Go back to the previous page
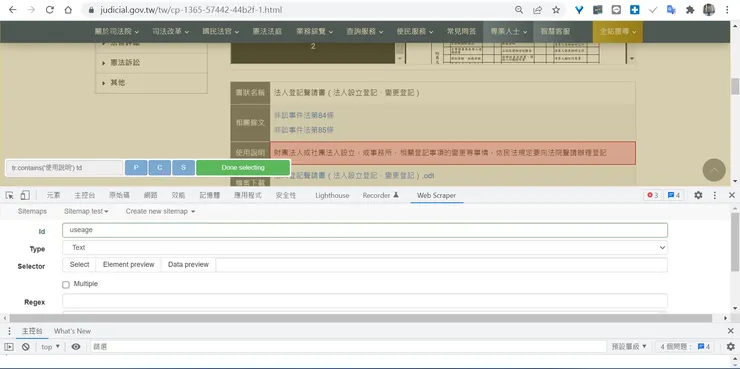Screen dimensions: 740x369 (x=13, y=10)
